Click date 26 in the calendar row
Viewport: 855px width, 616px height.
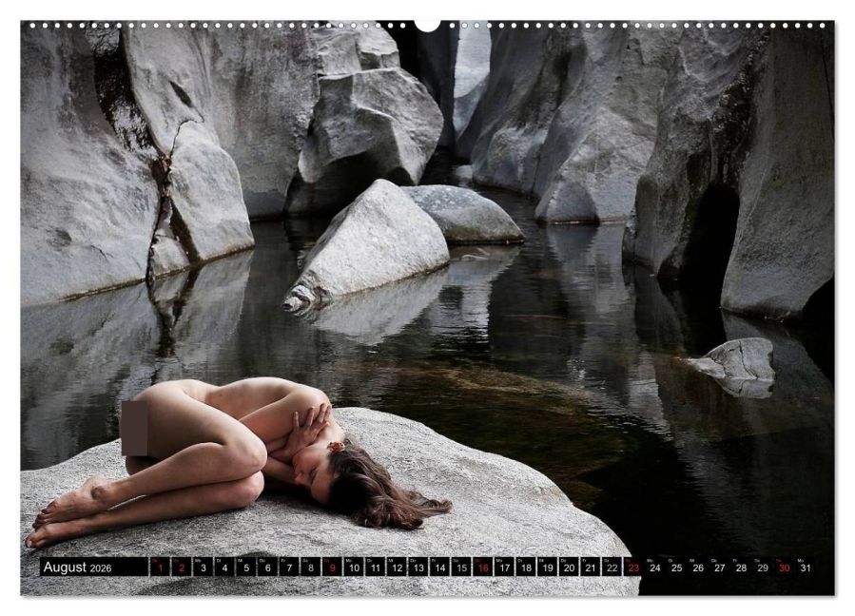(x=698, y=567)
